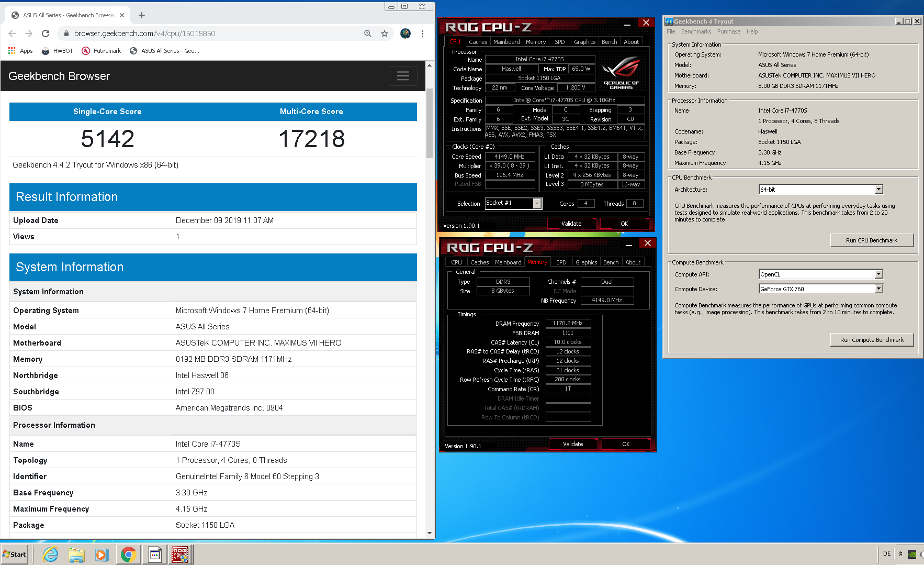Select Graphics tab in lower CPU-Z window
Viewport: 924px width, 565px height.
click(x=586, y=262)
